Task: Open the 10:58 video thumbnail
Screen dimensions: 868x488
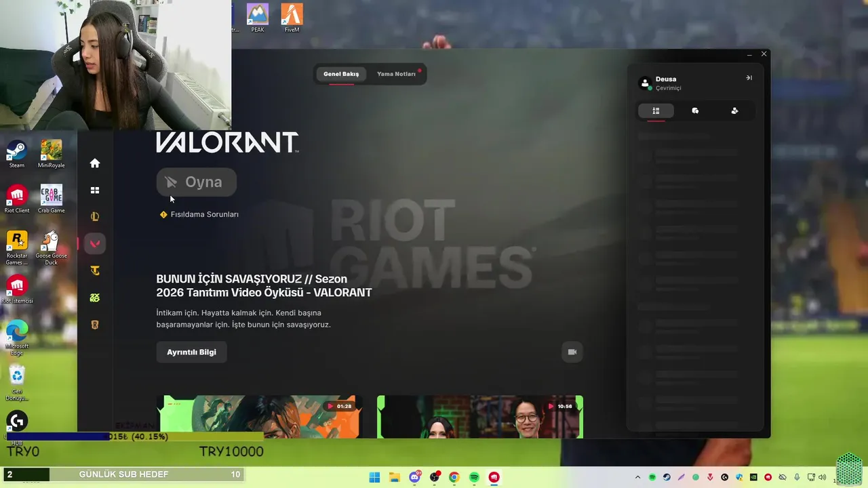Action: [x=480, y=417]
